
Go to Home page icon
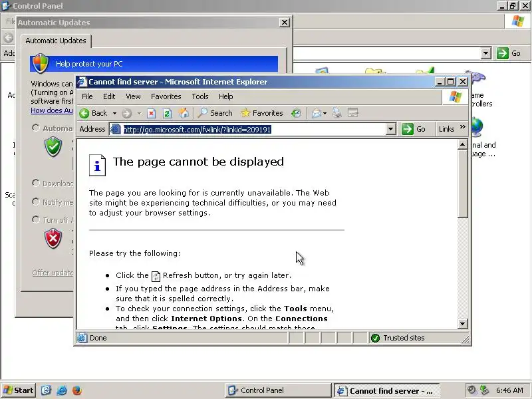pyautogui.click(x=184, y=113)
